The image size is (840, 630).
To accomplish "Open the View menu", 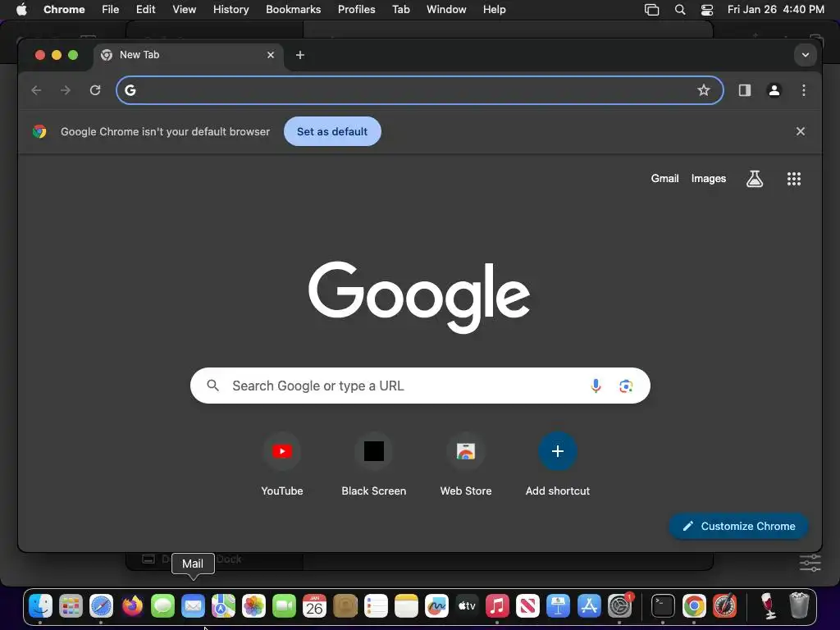I will pyautogui.click(x=185, y=9).
